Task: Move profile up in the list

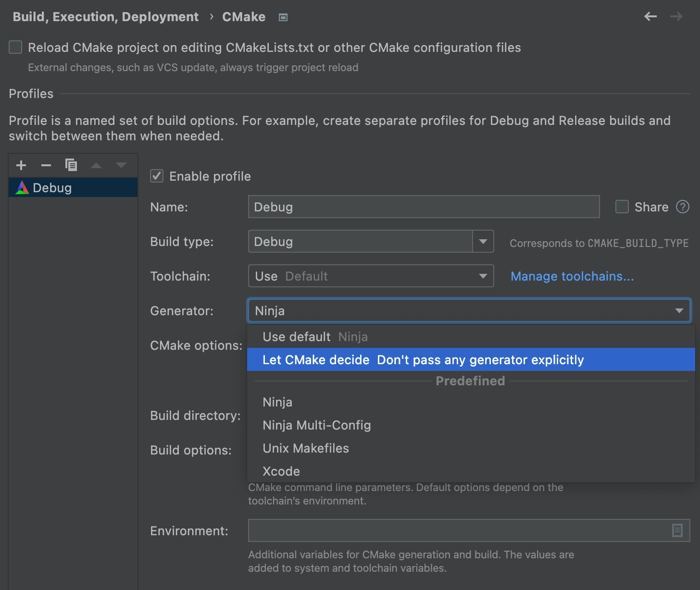Action: [96, 165]
